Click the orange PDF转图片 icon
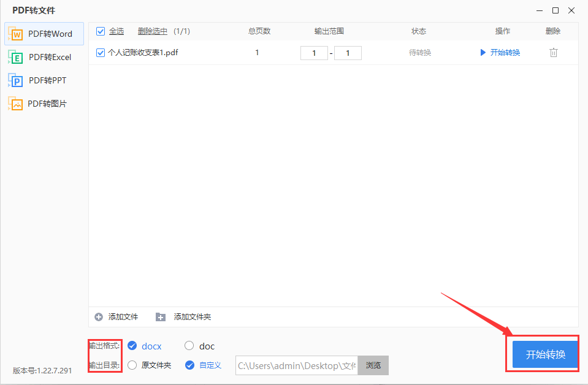The width and height of the screenshot is (588, 385). (x=15, y=104)
